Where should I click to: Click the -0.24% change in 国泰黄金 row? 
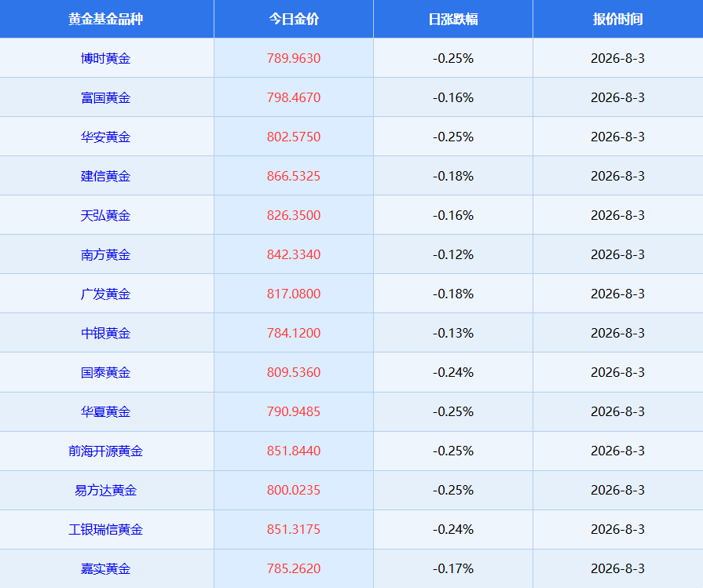pyautogui.click(x=452, y=372)
